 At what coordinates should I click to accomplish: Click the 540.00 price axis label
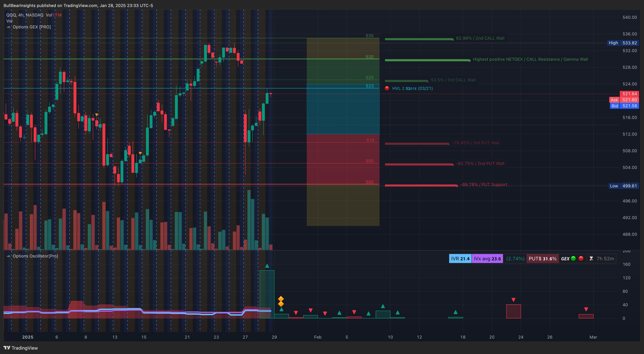click(x=629, y=17)
